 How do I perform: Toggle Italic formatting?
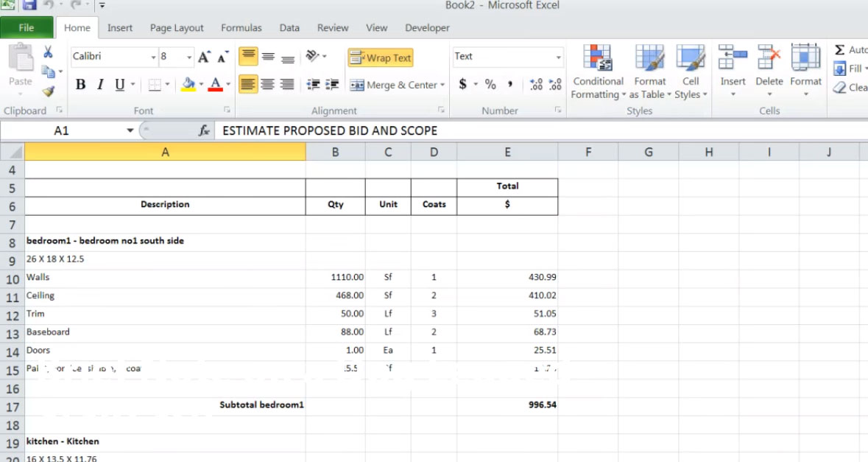[100, 85]
